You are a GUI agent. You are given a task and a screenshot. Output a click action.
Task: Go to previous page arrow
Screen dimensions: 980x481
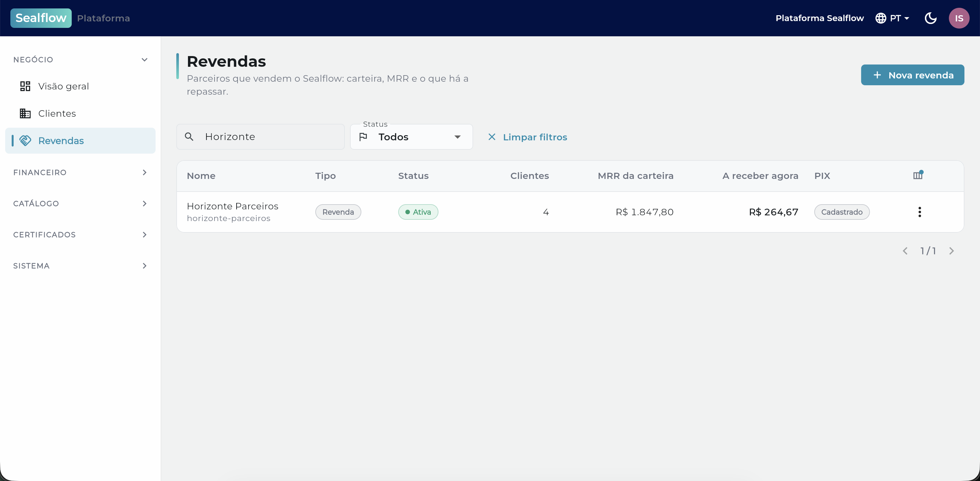point(905,251)
